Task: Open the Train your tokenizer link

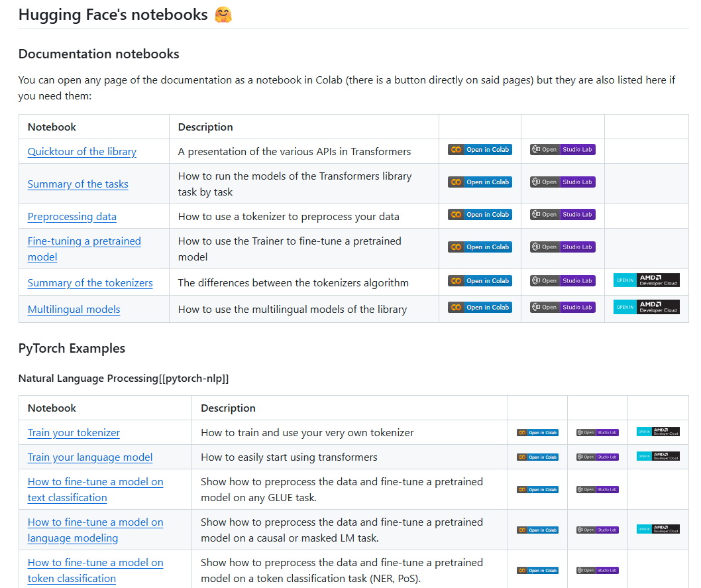Action: pos(74,433)
